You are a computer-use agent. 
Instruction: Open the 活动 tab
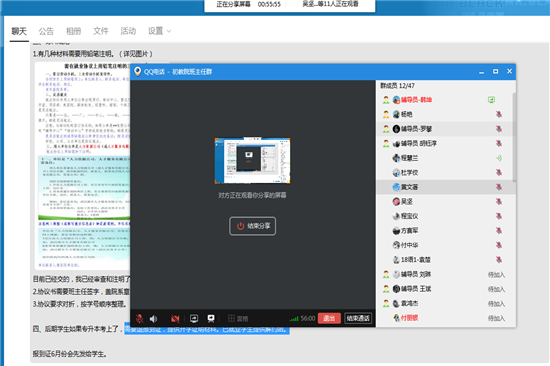(128, 31)
